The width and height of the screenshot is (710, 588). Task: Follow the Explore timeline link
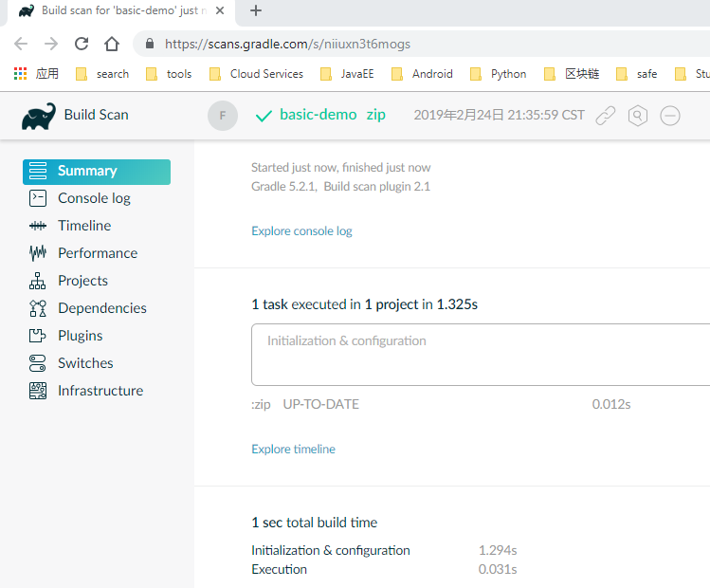point(294,449)
